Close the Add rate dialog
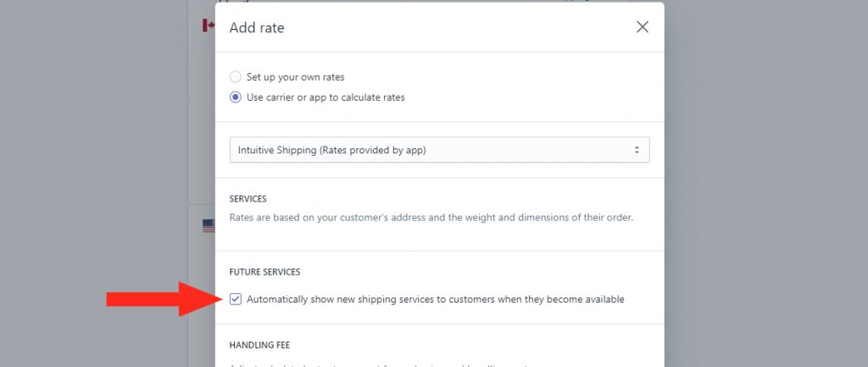868x367 pixels. click(x=643, y=27)
